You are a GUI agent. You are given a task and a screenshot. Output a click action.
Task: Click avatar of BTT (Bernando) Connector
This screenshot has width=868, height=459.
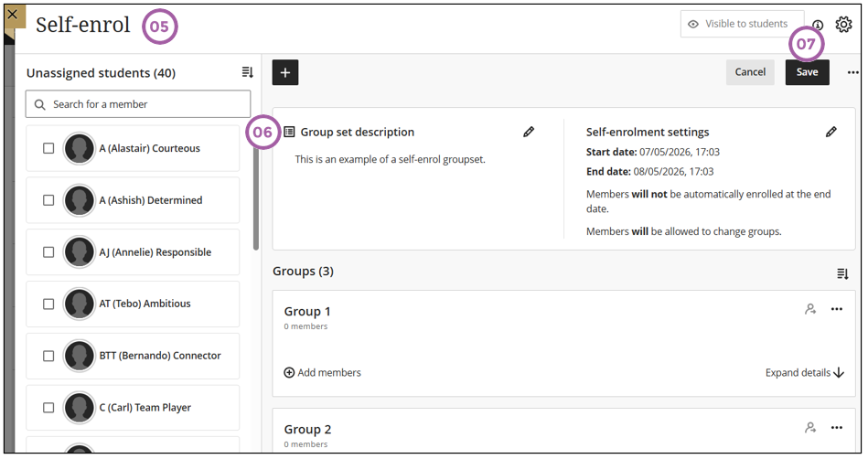pyautogui.click(x=80, y=356)
